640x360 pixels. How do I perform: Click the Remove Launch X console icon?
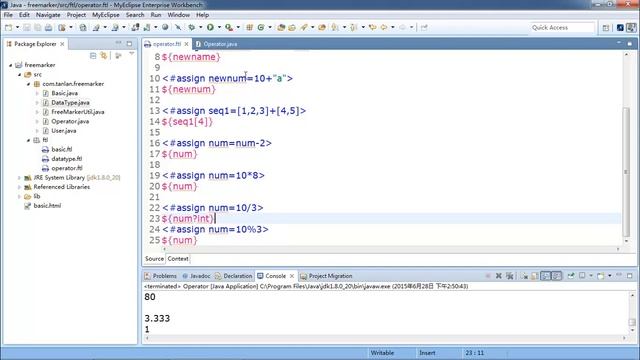click(498, 276)
